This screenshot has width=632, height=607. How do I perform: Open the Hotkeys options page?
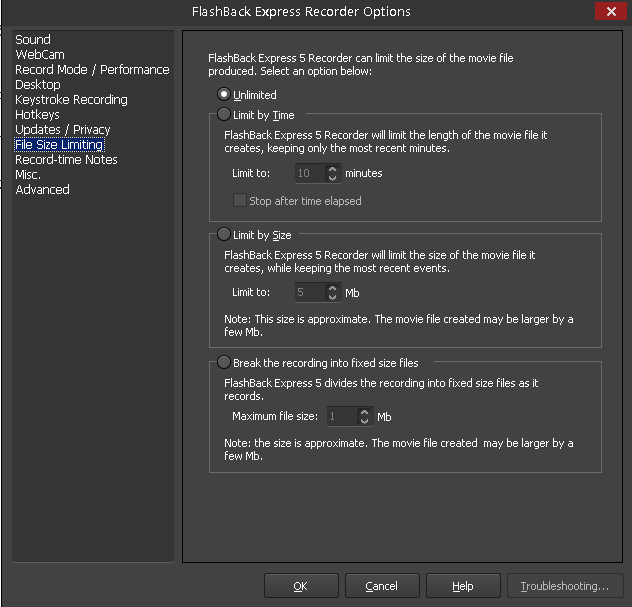[x=37, y=114]
